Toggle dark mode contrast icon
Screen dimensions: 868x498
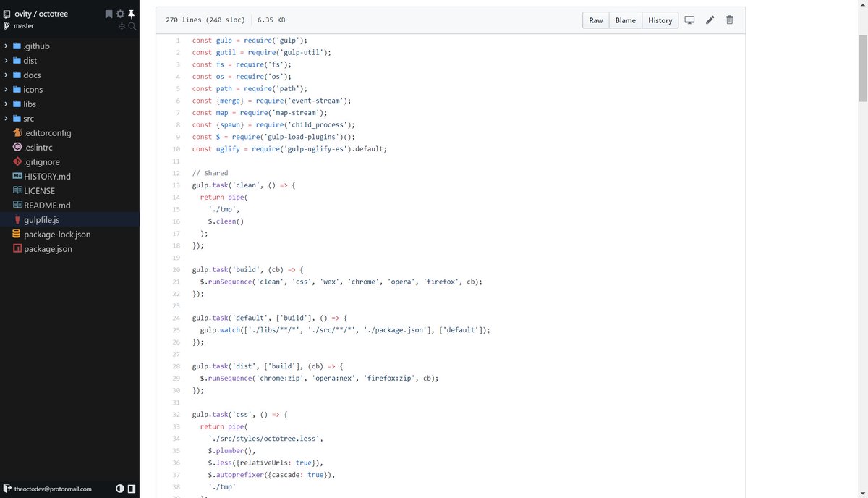click(120, 489)
